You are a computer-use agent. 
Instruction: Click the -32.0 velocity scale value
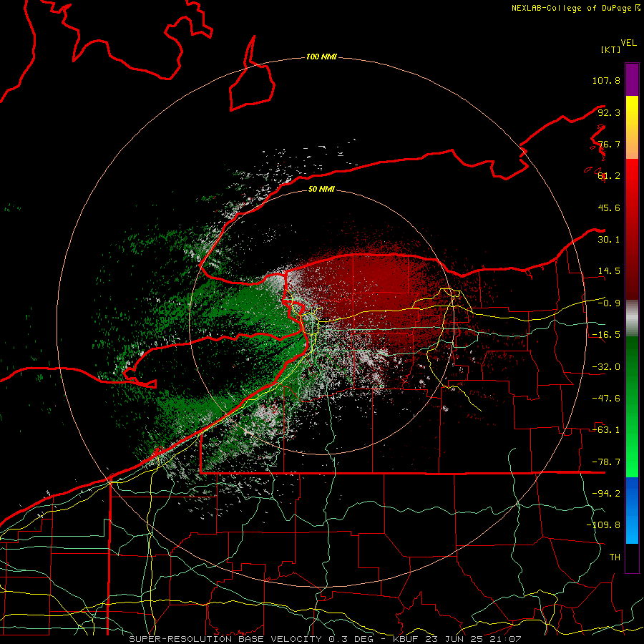[606, 367]
